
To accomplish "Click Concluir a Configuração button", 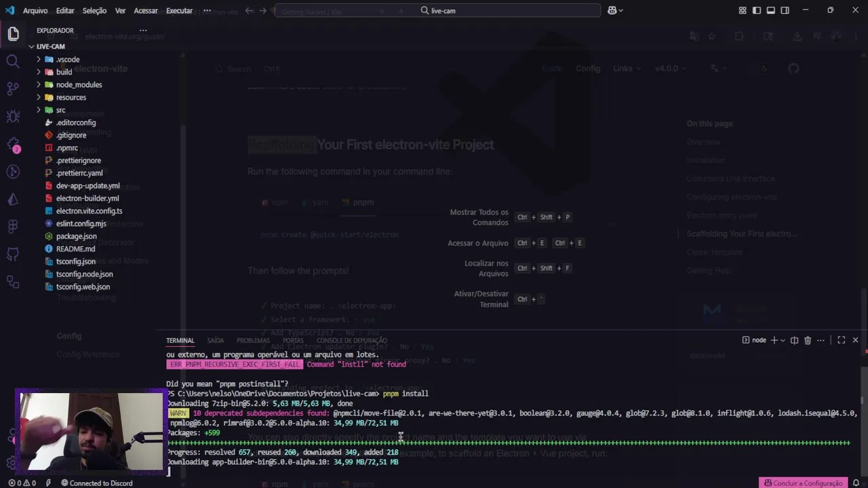I will coord(804,483).
